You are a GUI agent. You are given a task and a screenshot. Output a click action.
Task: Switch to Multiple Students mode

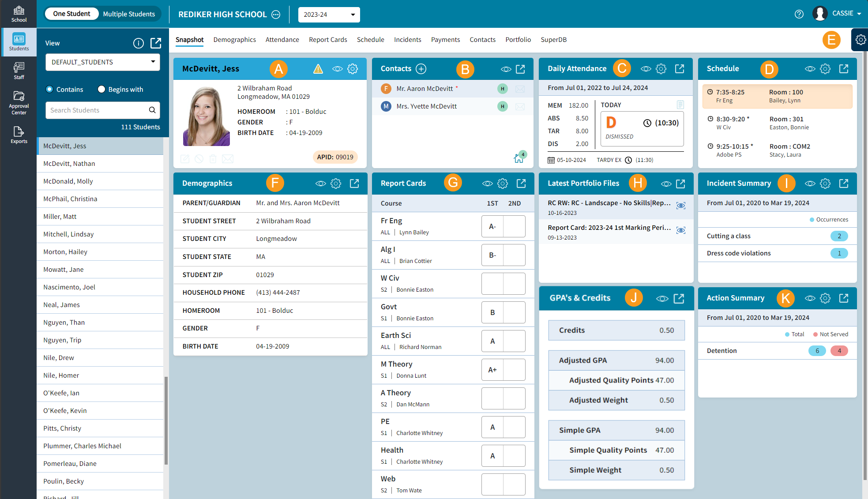click(x=129, y=14)
